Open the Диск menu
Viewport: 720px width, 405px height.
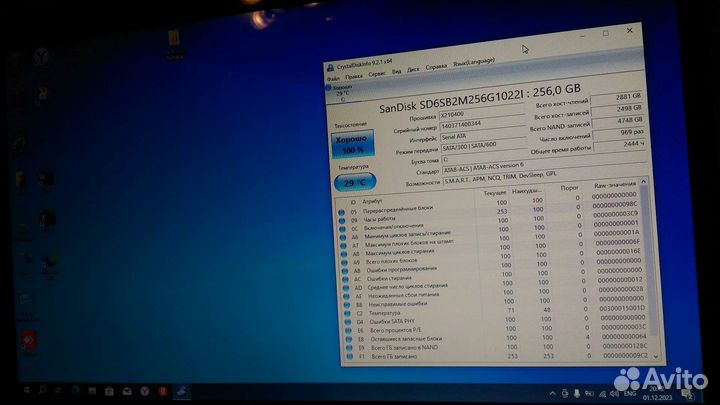(x=413, y=70)
